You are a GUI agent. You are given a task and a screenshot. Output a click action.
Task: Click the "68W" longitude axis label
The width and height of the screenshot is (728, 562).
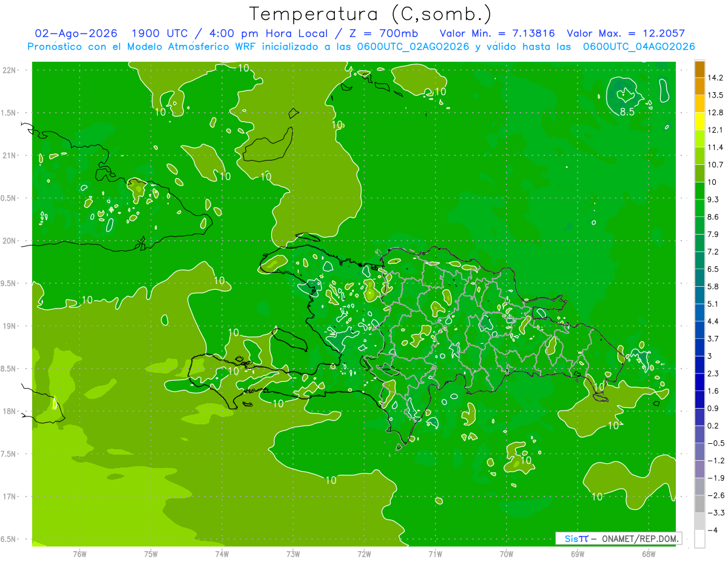pos(649,554)
